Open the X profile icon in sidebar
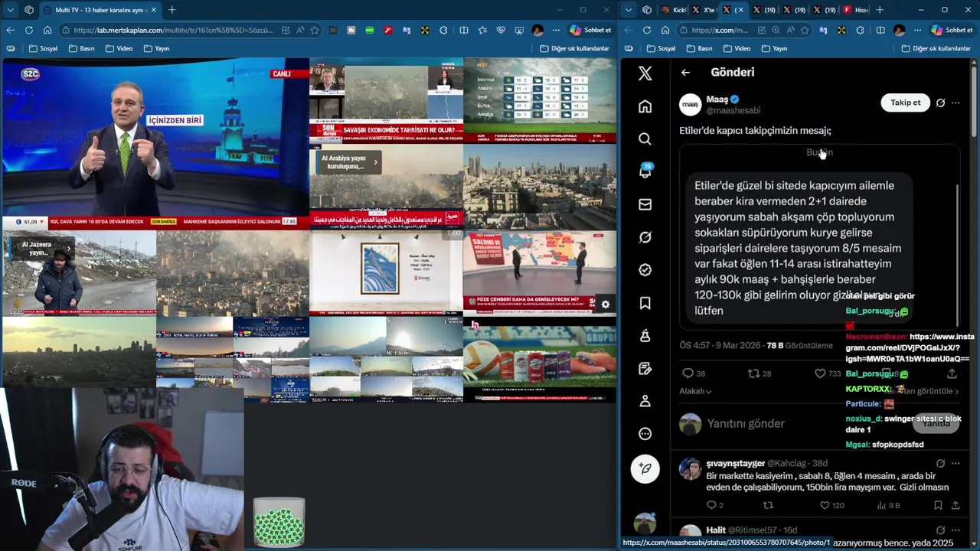This screenshot has height=551, width=980. point(645,401)
